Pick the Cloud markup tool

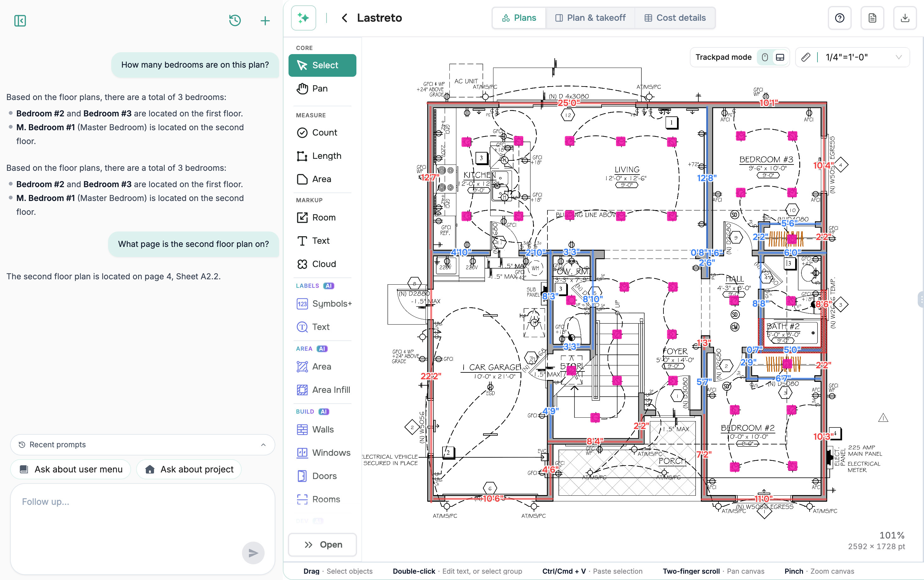click(x=322, y=264)
